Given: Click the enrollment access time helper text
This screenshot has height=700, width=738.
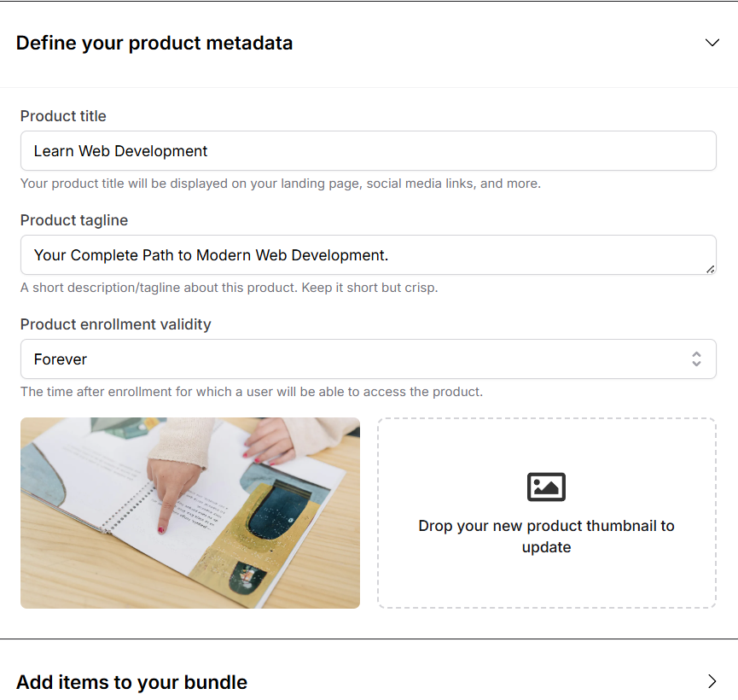Looking at the screenshot, I should [x=251, y=392].
